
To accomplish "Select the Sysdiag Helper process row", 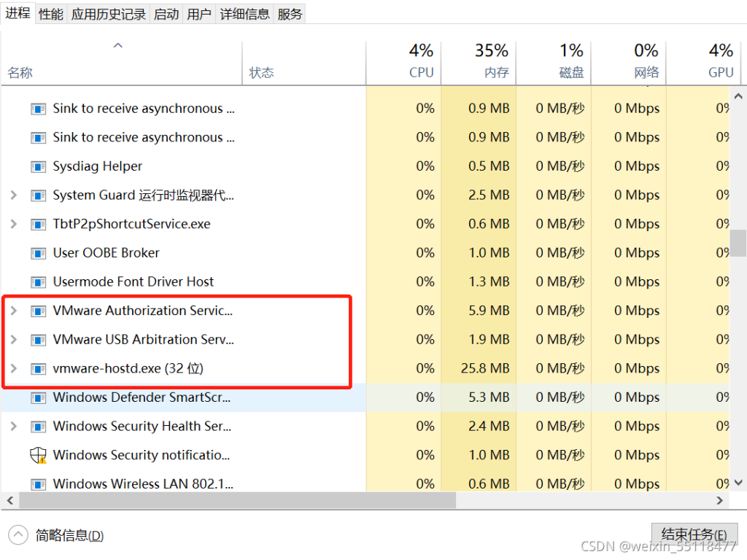I will (365, 167).
